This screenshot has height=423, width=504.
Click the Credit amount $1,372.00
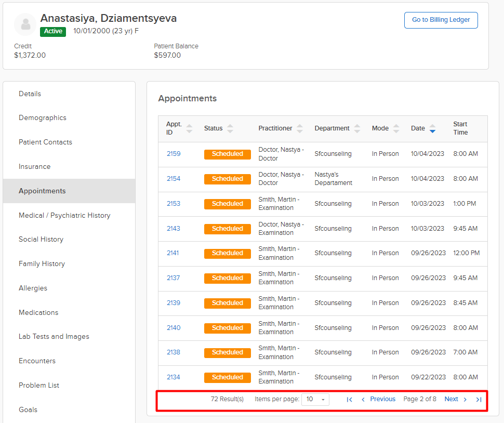[x=30, y=55]
